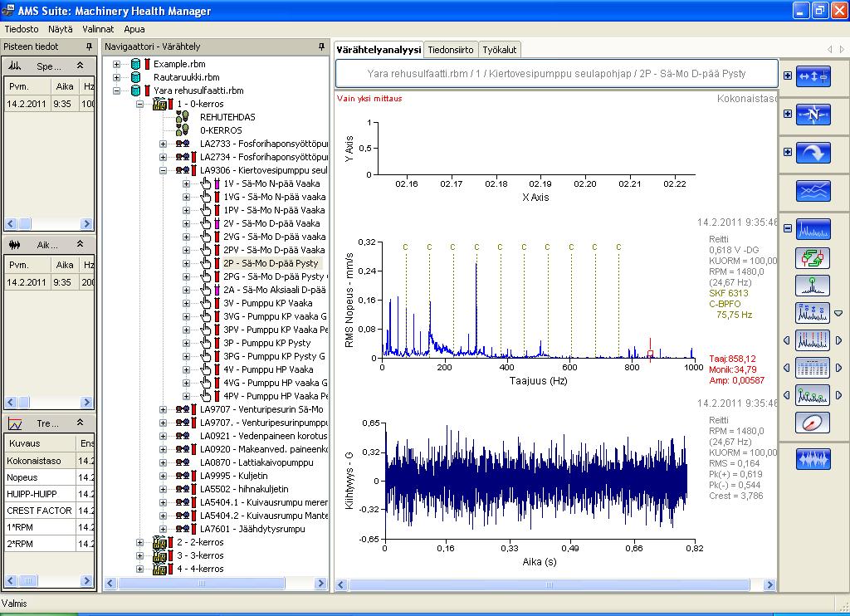The width and height of the screenshot is (850, 616).
Task: Open the Tiedosto menu
Action: tap(22, 29)
